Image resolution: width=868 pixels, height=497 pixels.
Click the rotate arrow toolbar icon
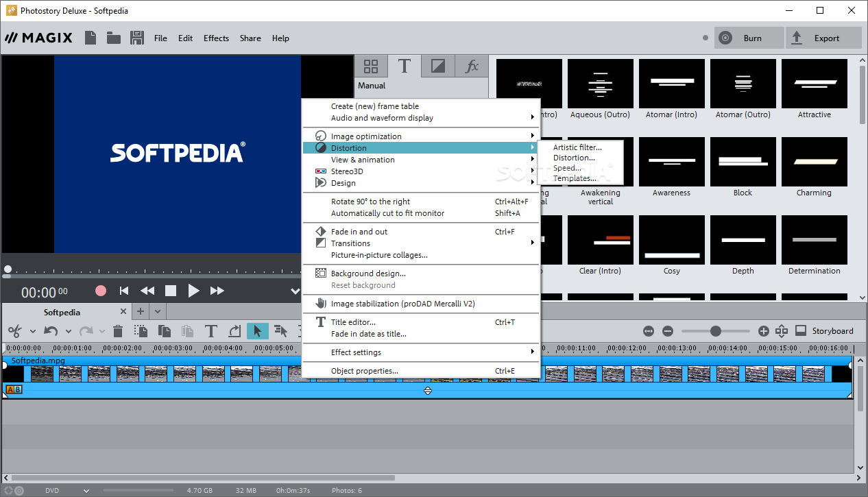pos(234,331)
